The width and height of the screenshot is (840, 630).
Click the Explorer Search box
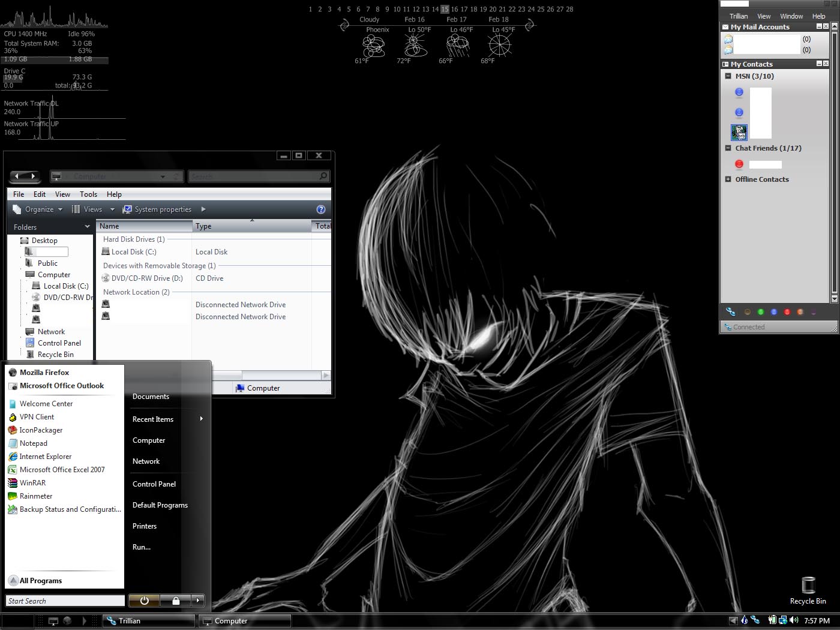[259, 176]
